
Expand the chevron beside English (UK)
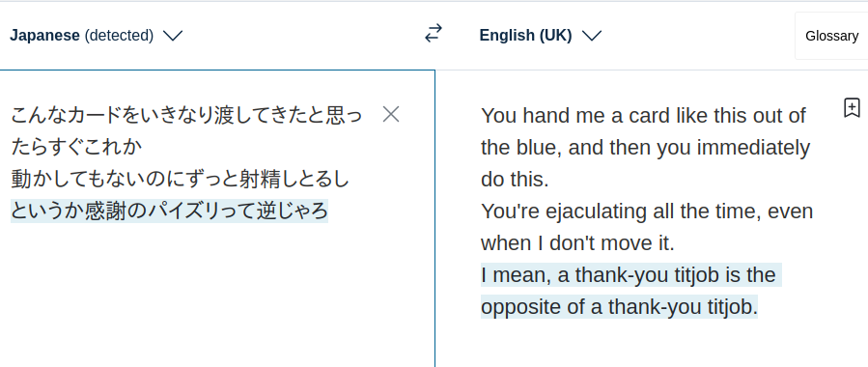(x=592, y=36)
